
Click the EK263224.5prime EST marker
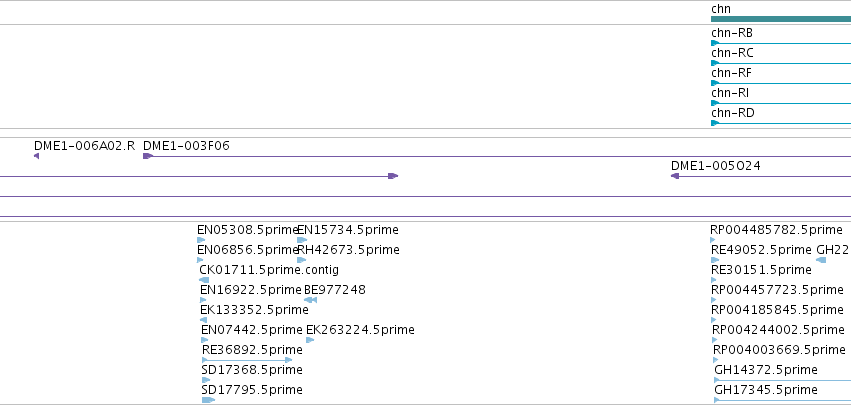tap(310, 340)
